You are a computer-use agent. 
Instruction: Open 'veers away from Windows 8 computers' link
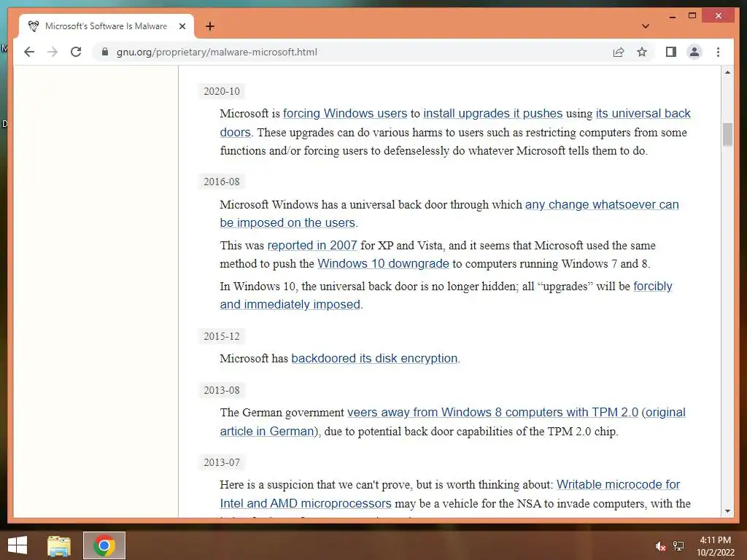pos(492,413)
